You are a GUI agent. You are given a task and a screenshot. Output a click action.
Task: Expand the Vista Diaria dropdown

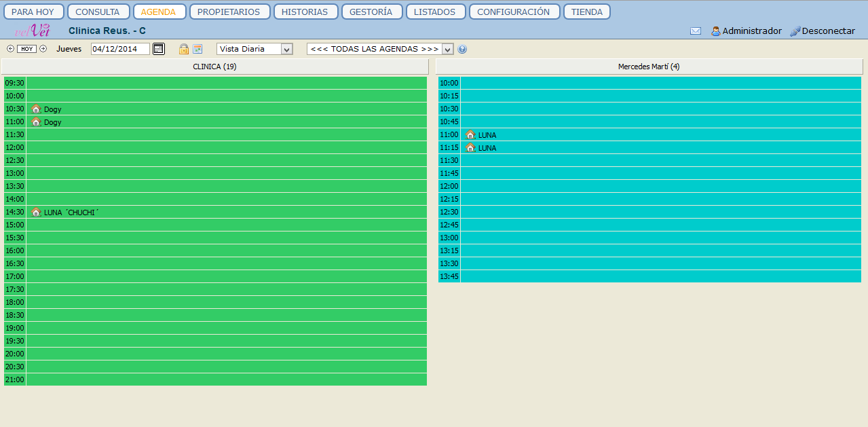(x=286, y=49)
